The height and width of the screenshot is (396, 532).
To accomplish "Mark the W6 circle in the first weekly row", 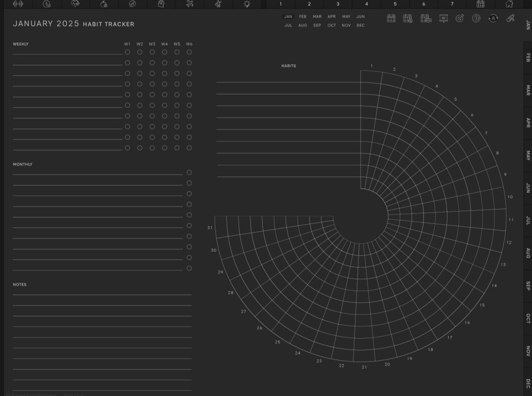I will (189, 52).
